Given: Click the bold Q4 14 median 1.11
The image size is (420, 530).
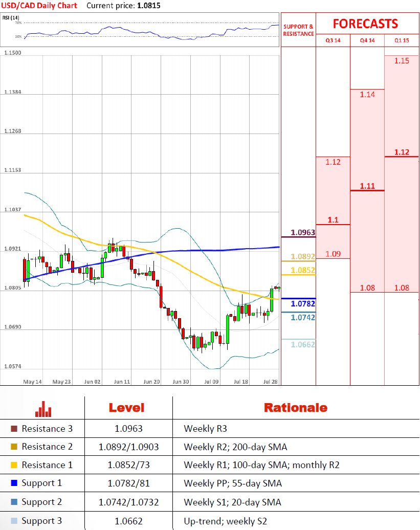Looking at the screenshot, I should (367, 186).
